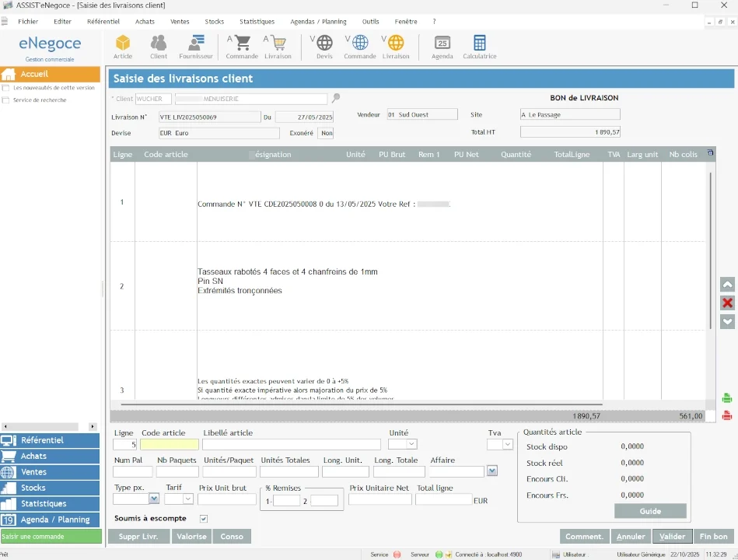Open the Tva dropdown list
The height and width of the screenshot is (560, 738).
pyautogui.click(x=508, y=445)
